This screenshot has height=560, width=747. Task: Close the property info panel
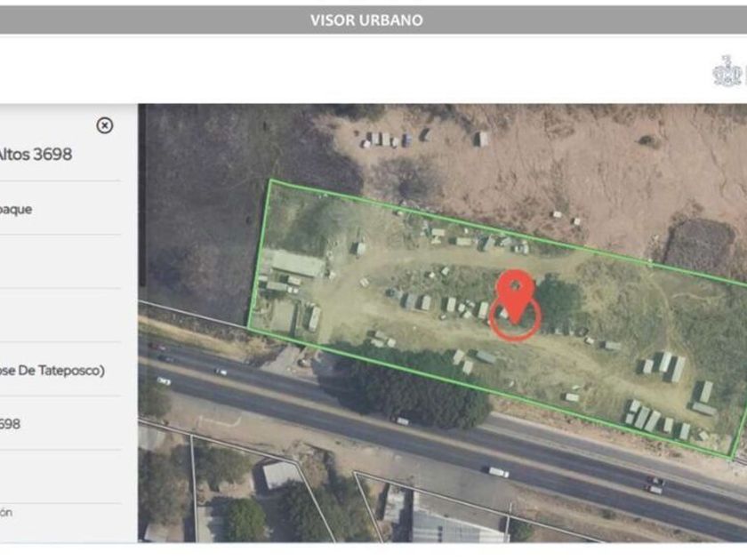click(104, 125)
